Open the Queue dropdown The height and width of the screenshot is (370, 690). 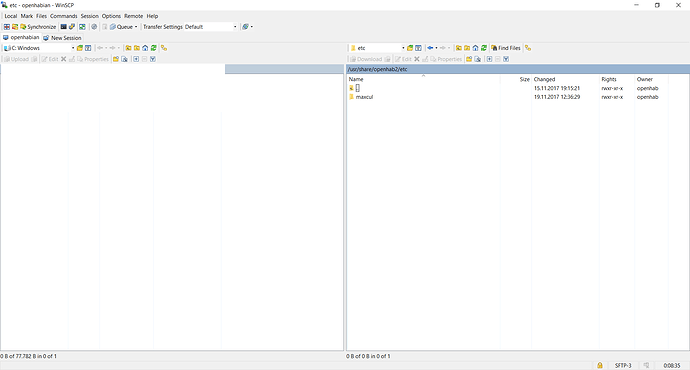point(124,27)
